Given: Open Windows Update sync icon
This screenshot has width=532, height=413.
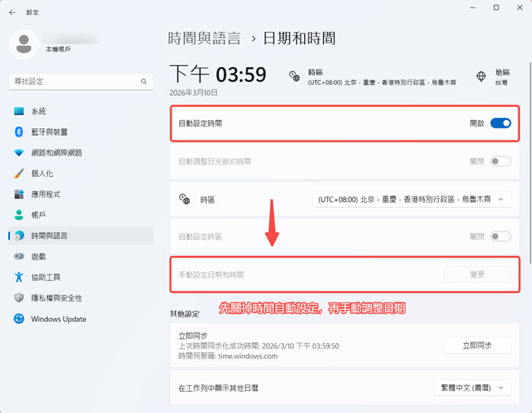Looking at the screenshot, I should coord(19,319).
